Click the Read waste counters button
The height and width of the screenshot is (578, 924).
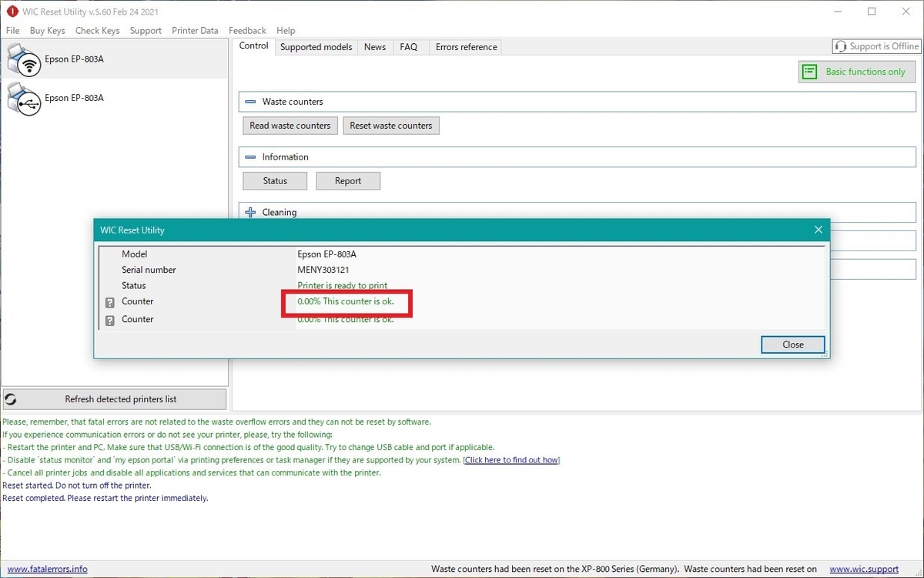(x=290, y=126)
